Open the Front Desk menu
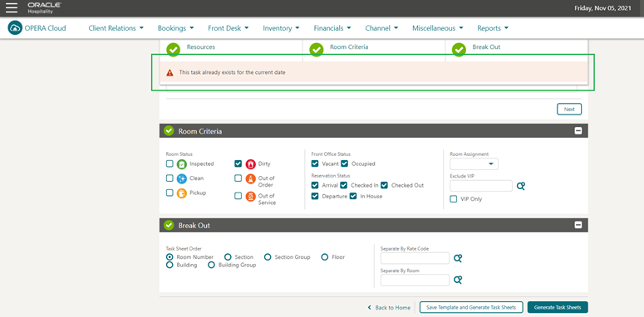 click(x=229, y=28)
